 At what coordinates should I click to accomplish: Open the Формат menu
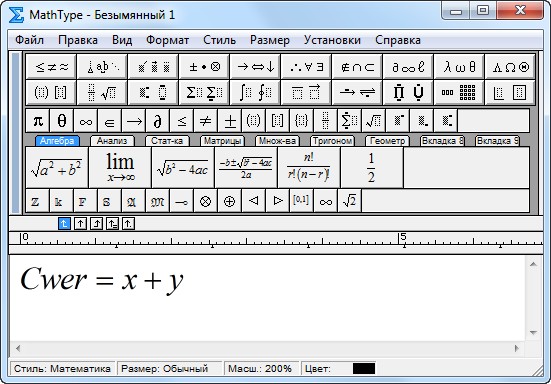click(x=167, y=40)
